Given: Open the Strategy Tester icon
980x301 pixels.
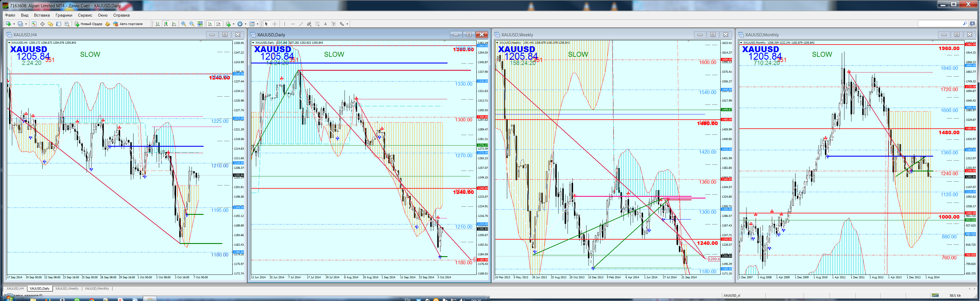Looking at the screenshot, I should [67, 24].
